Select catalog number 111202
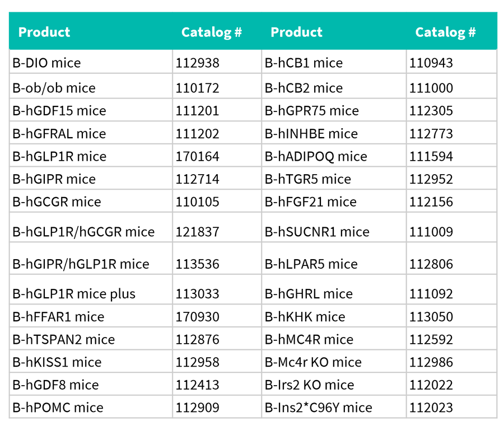The width and height of the screenshot is (504, 426). tap(197, 134)
